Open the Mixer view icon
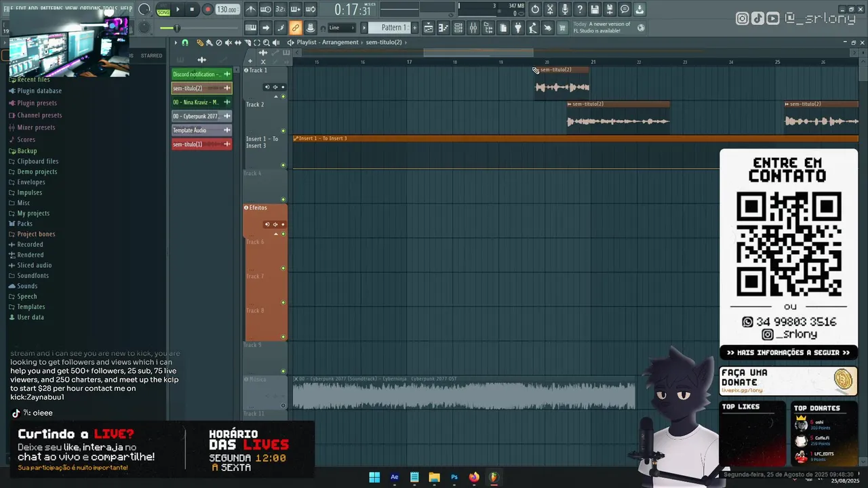 (x=473, y=28)
